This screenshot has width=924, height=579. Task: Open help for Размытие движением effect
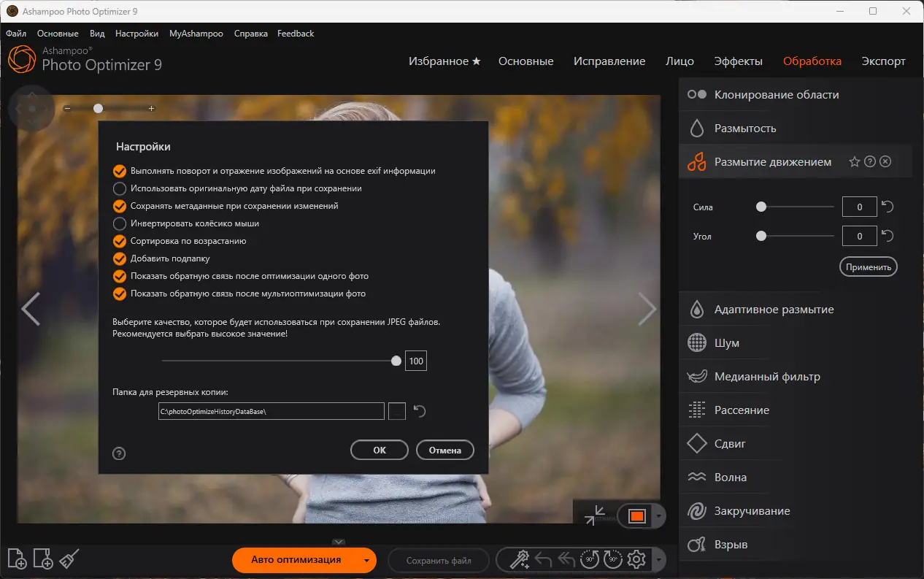[870, 162]
